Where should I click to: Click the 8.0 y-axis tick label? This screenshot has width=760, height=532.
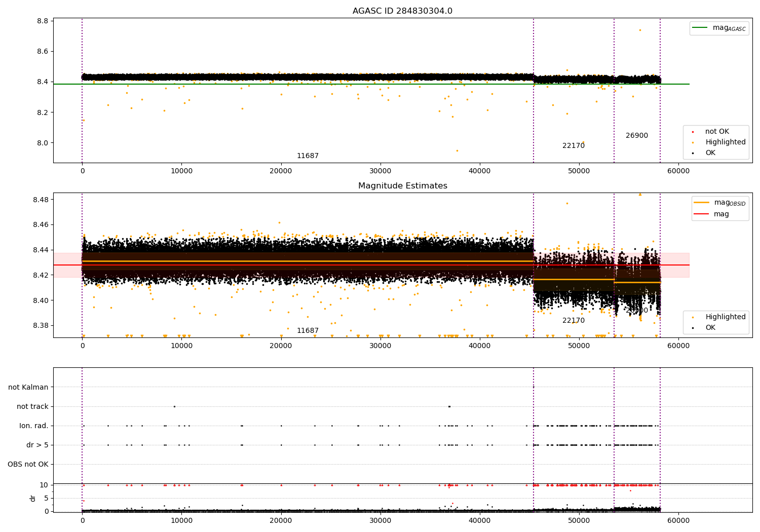(x=43, y=143)
